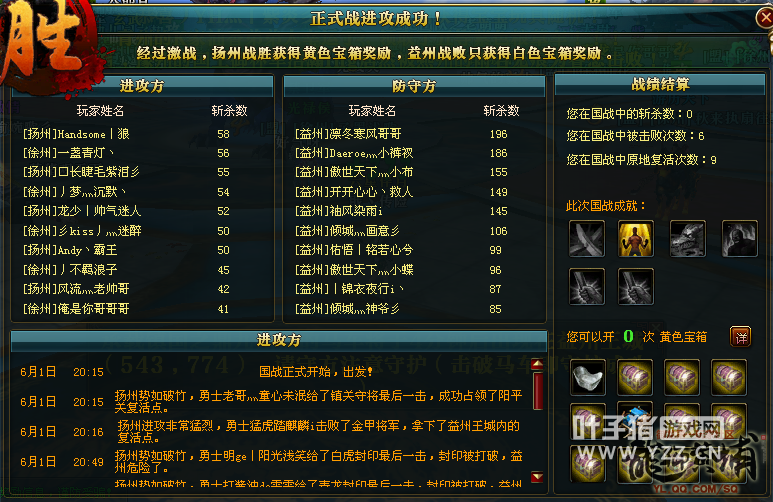Click the battle log scroll down arrow
Screen dimensions: 773x502
[x=537, y=477]
